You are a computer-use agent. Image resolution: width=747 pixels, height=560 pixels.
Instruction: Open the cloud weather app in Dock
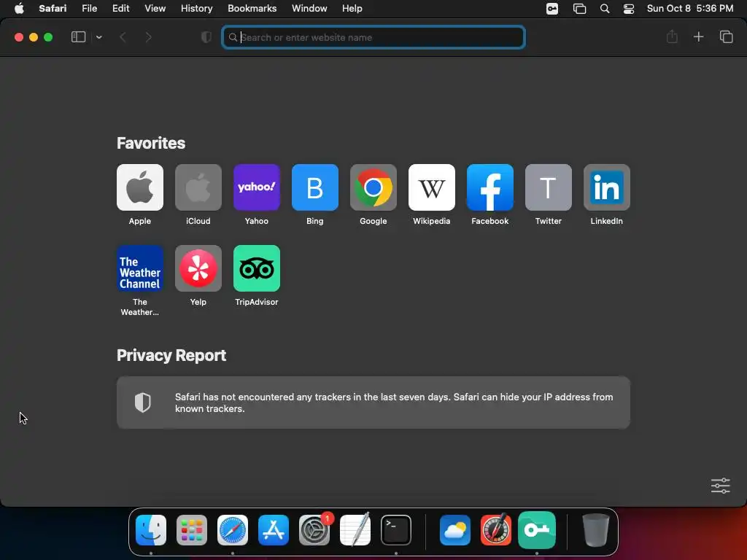pyautogui.click(x=455, y=530)
